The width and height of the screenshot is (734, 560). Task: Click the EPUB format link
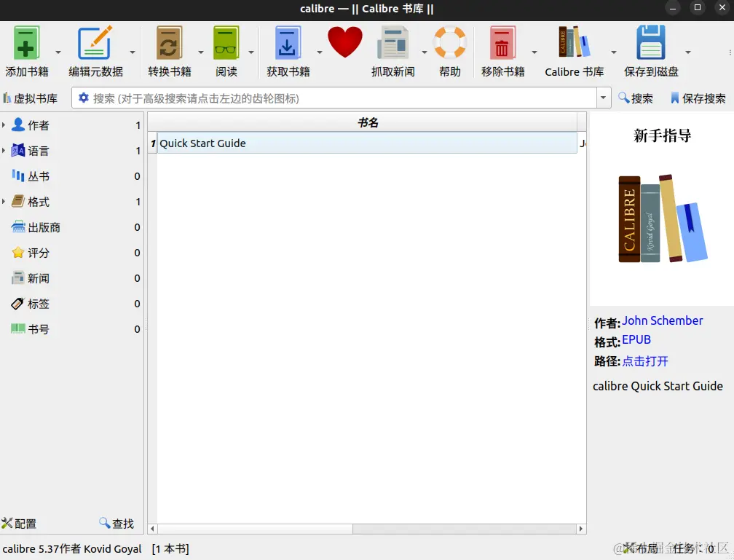click(636, 340)
